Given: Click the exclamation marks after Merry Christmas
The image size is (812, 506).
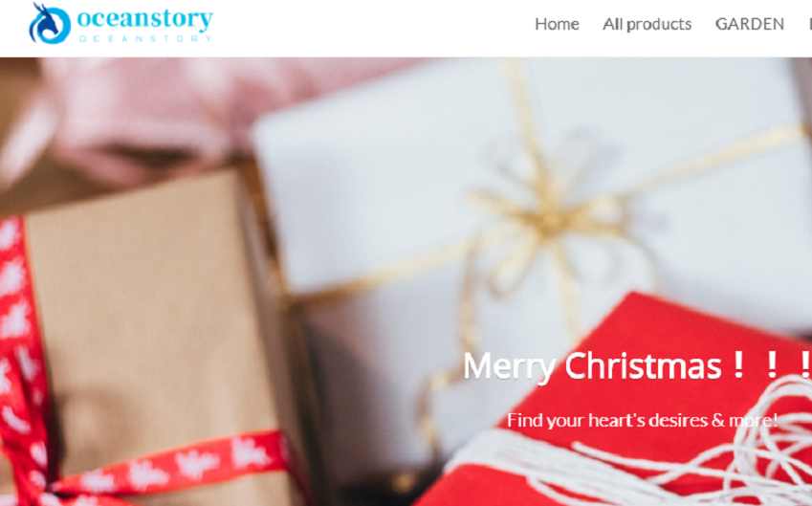Looking at the screenshot, I should [772, 365].
